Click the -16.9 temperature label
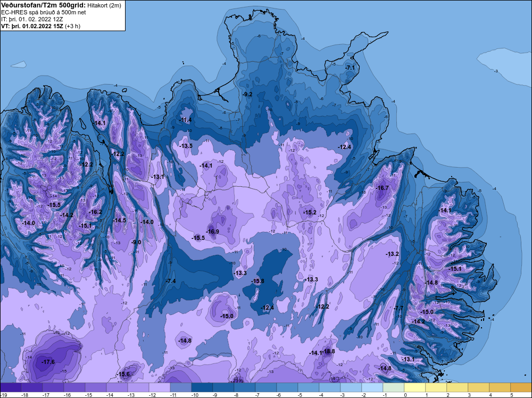The image size is (532, 398). coord(212,232)
